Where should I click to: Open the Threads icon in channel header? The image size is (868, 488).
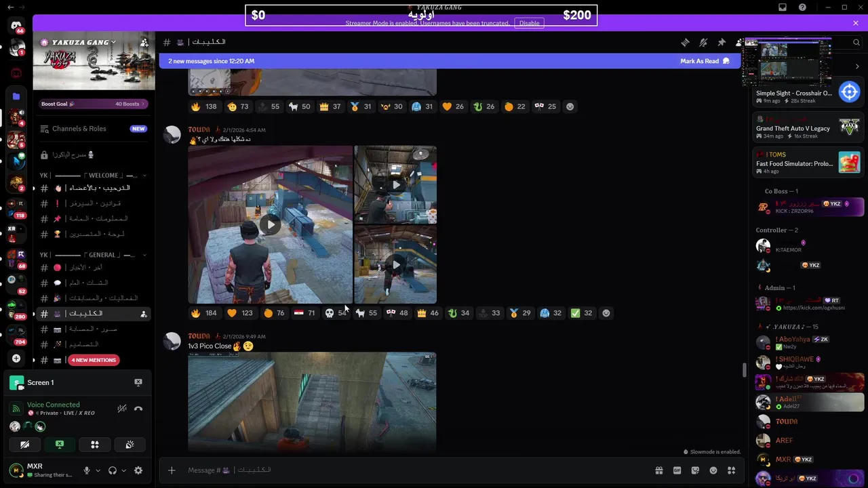(685, 42)
